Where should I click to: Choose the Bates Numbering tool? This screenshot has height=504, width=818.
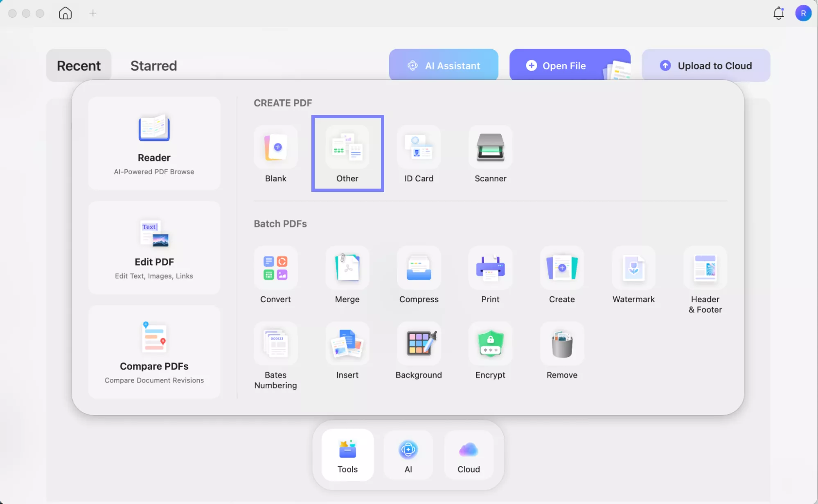coord(275,344)
